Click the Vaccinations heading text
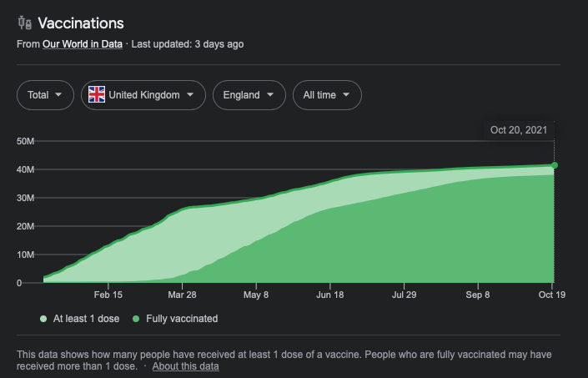This screenshot has height=378, width=588. 81,23
